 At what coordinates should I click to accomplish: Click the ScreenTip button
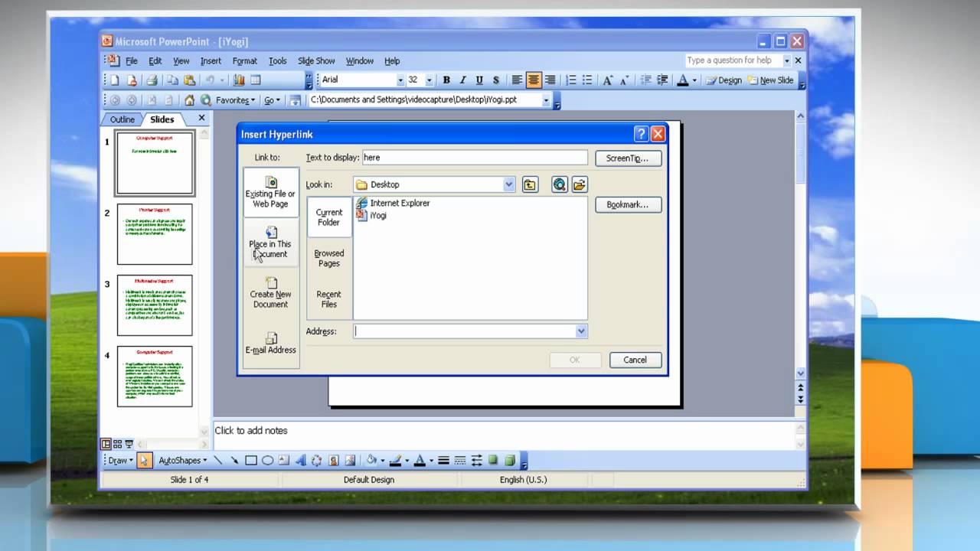point(628,158)
